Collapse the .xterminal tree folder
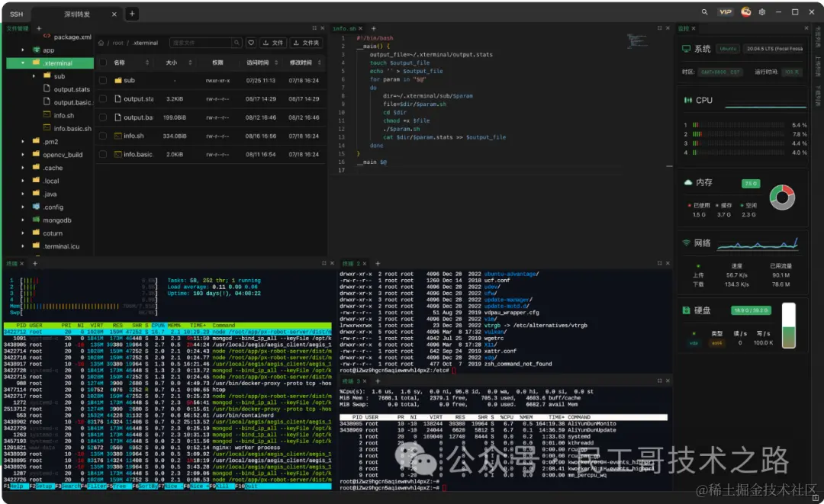This screenshot has height=504, width=824. coord(23,63)
